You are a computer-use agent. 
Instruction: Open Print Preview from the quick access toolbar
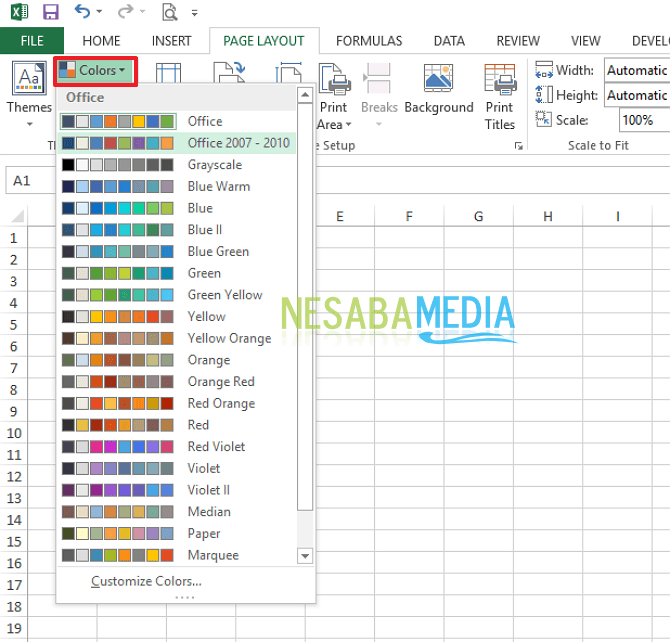[170, 12]
